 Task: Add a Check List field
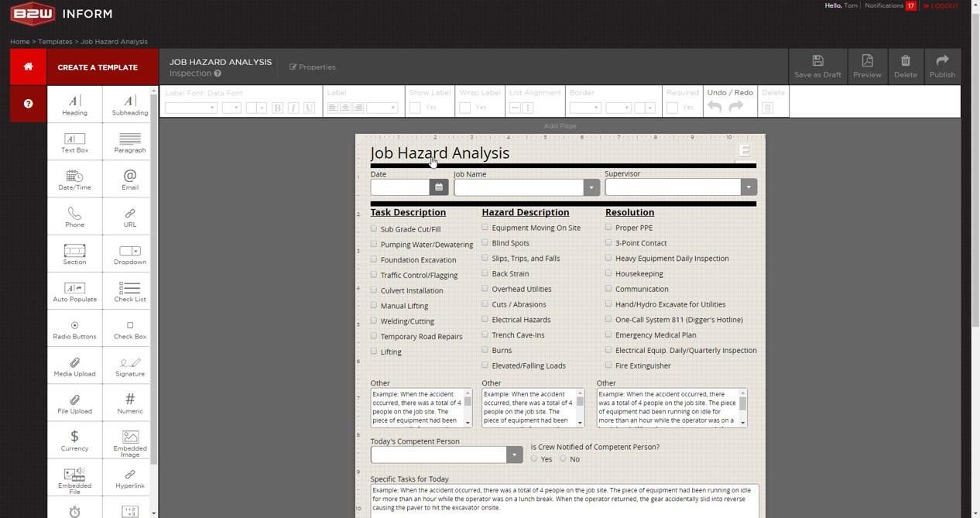(130, 291)
